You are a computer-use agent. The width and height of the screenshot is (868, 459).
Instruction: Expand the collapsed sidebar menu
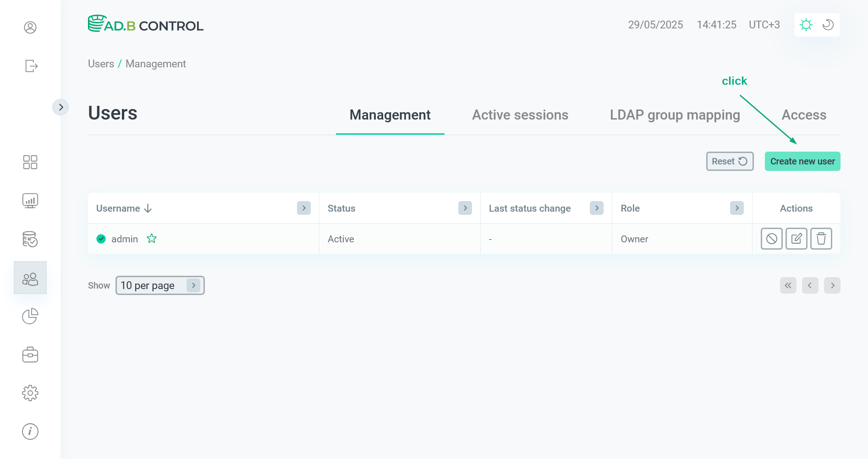pyautogui.click(x=60, y=107)
